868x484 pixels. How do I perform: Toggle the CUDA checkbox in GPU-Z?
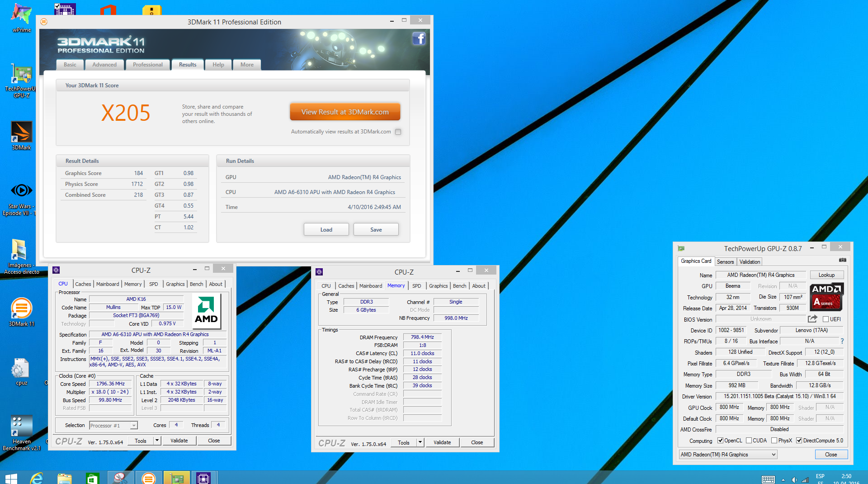coord(749,440)
